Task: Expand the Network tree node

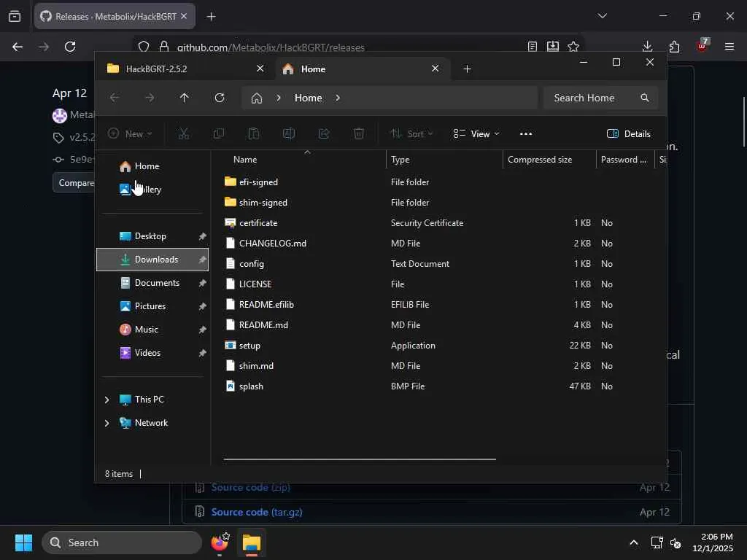Action: tap(107, 423)
